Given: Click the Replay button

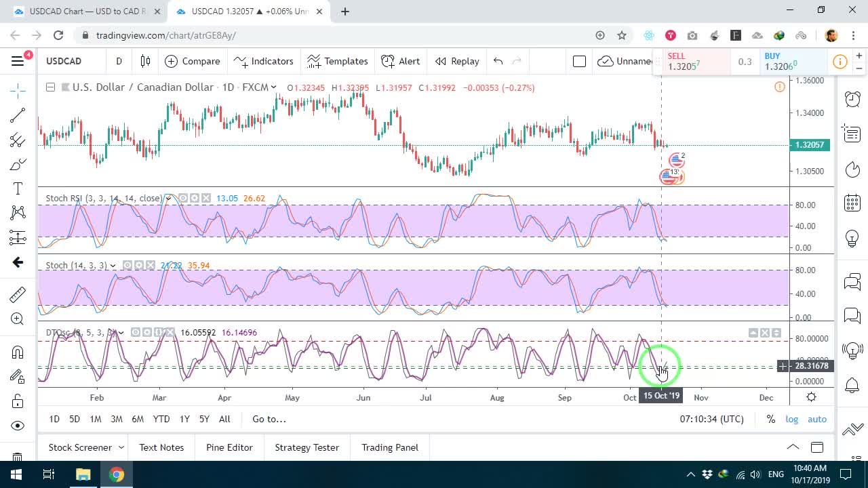Looking at the screenshot, I should [x=457, y=61].
